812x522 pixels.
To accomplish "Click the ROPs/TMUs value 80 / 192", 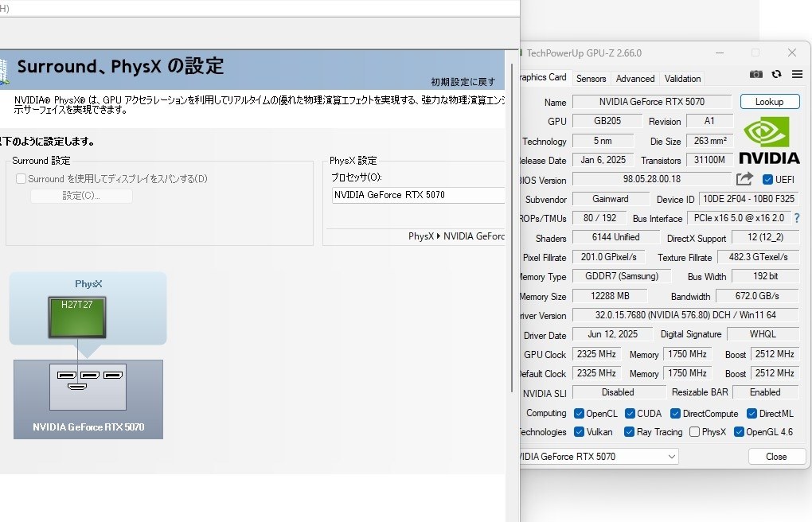I will click(599, 219).
